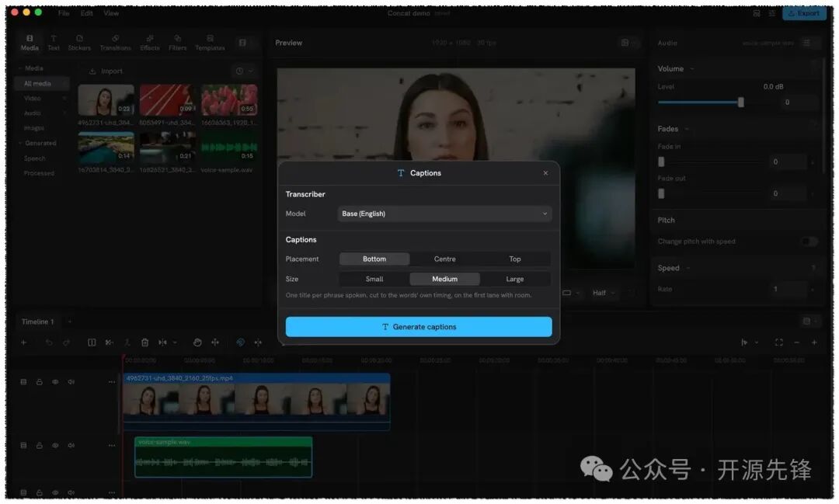Toggle visibility of the voice-sample.wav track
The image size is (839, 504).
coord(55,445)
